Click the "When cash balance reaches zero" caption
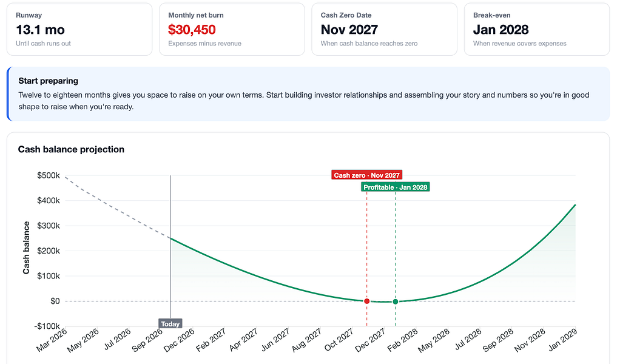Screen dimensions: 617x364 tap(369, 43)
